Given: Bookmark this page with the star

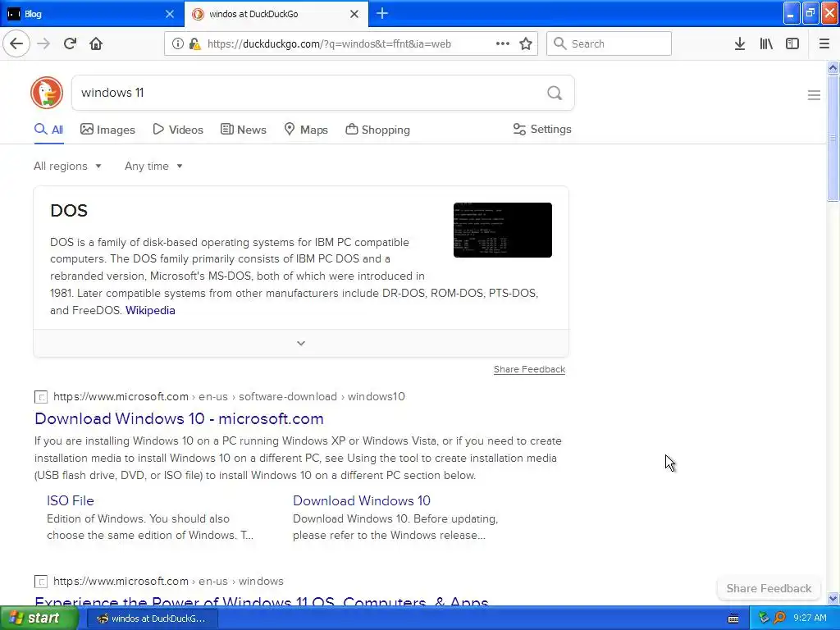Looking at the screenshot, I should [x=526, y=43].
